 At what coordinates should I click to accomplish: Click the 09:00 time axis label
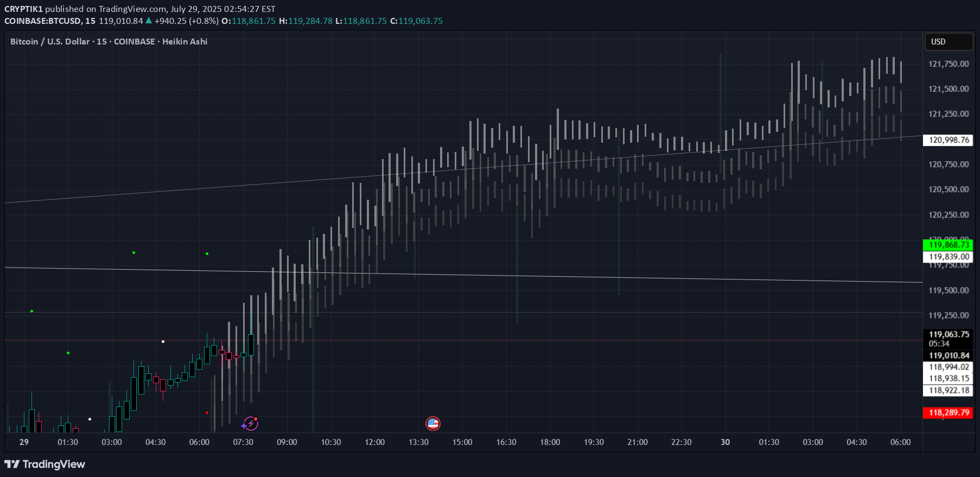coord(287,442)
